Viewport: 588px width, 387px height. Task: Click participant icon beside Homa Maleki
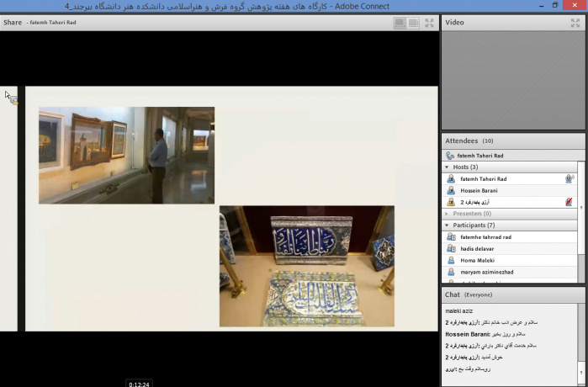451,261
